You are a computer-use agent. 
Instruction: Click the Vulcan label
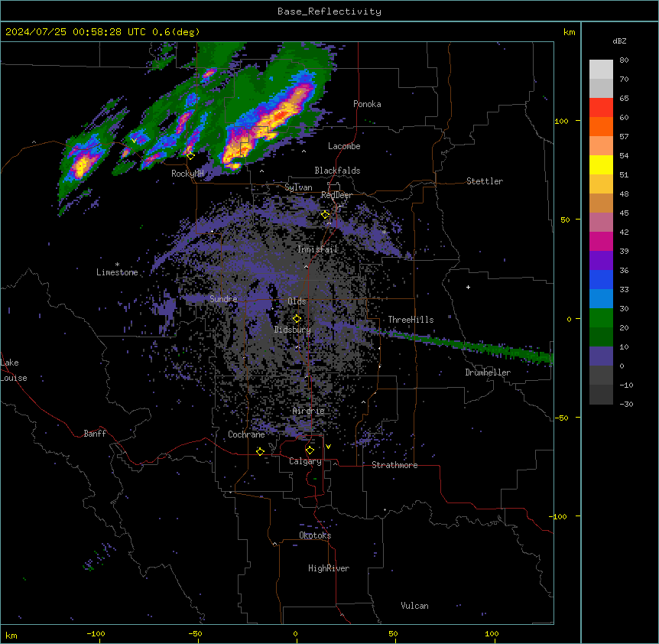[414, 606]
